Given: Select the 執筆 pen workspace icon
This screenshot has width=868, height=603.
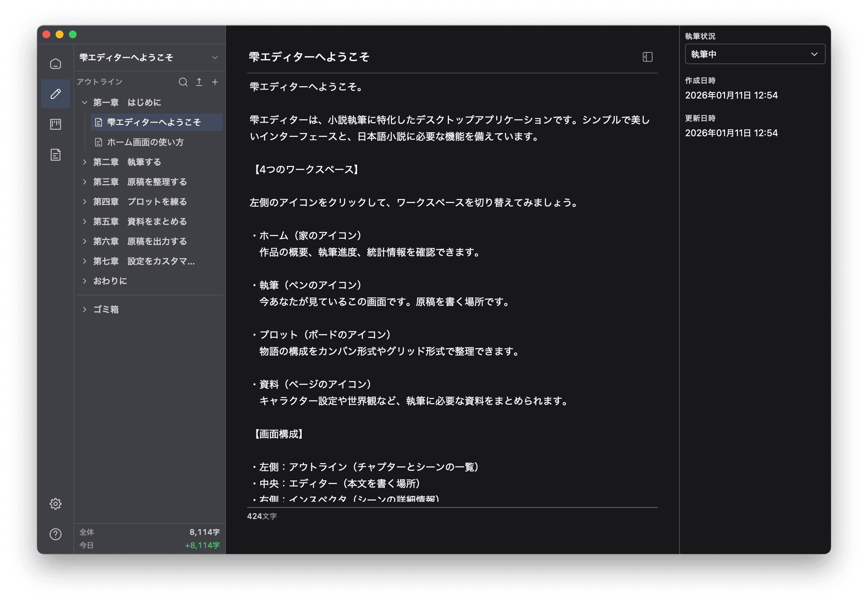Looking at the screenshot, I should [x=55, y=94].
